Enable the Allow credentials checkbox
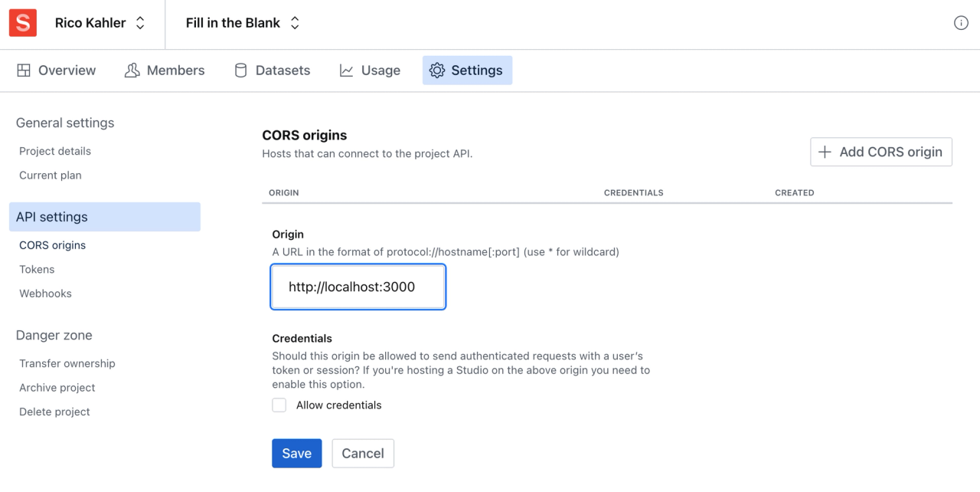This screenshot has height=492, width=980. [x=279, y=405]
